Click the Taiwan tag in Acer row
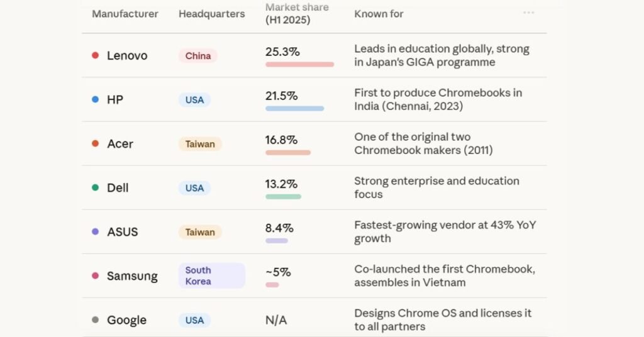This screenshot has width=644, height=337. (200, 144)
